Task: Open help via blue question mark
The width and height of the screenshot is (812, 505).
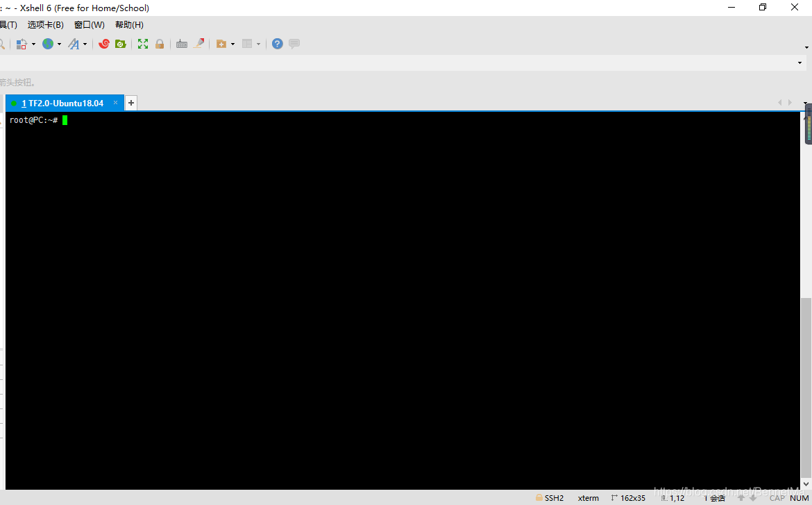Action: click(x=278, y=44)
